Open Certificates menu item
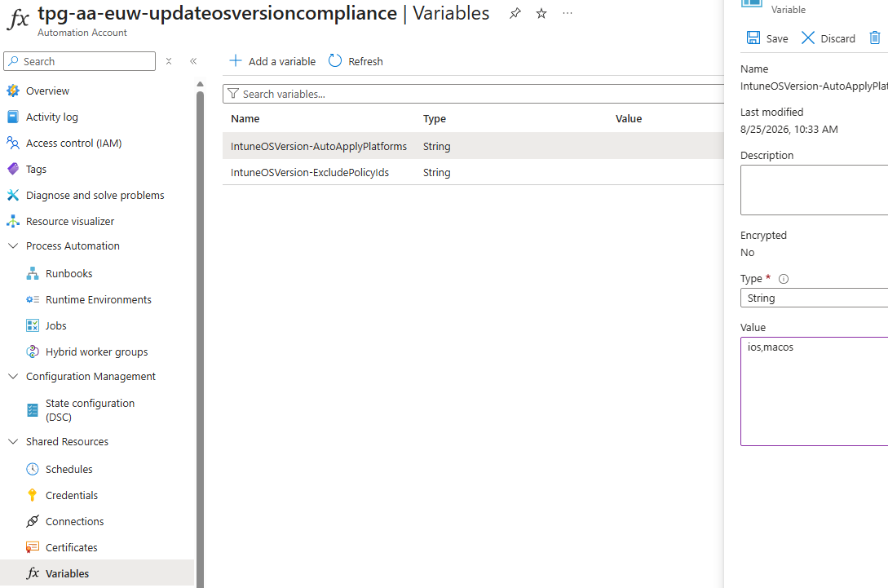 72,547
